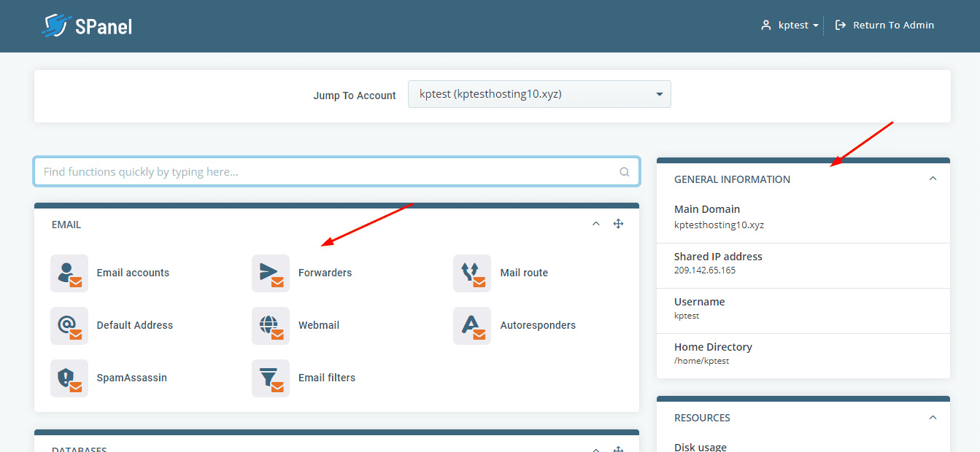The width and height of the screenshot is (980, 452).
Task: Open the Email accounts icon
Action: (69, 273)
